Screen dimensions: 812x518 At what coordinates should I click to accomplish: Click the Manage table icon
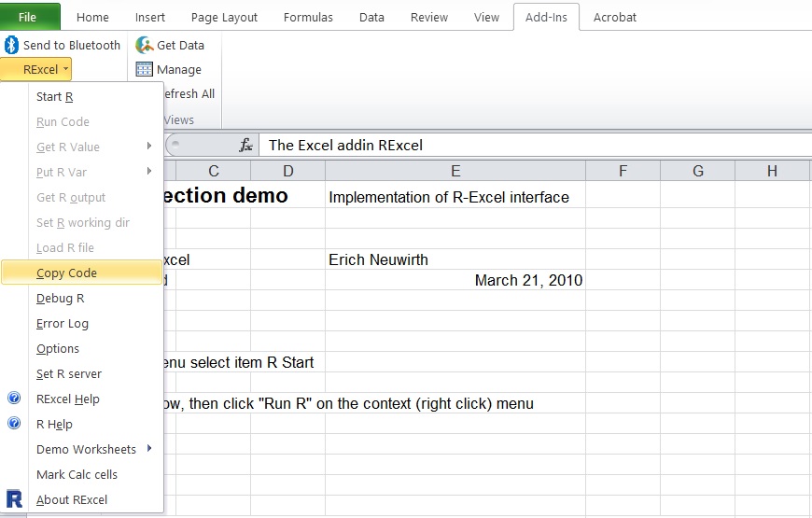click(x=145, y=69)
